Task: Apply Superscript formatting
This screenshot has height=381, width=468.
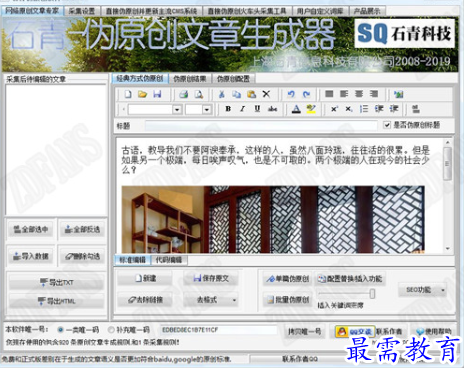Action: click(x=334, y=109)
